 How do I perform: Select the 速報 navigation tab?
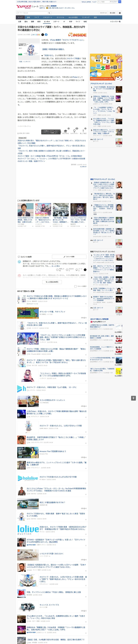pos(28,17)
